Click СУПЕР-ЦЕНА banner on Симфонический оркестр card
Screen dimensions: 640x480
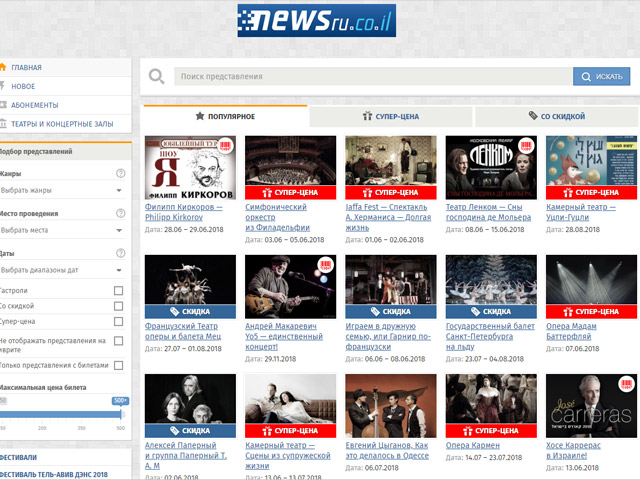pyautogui.click(x=291, y=193)
